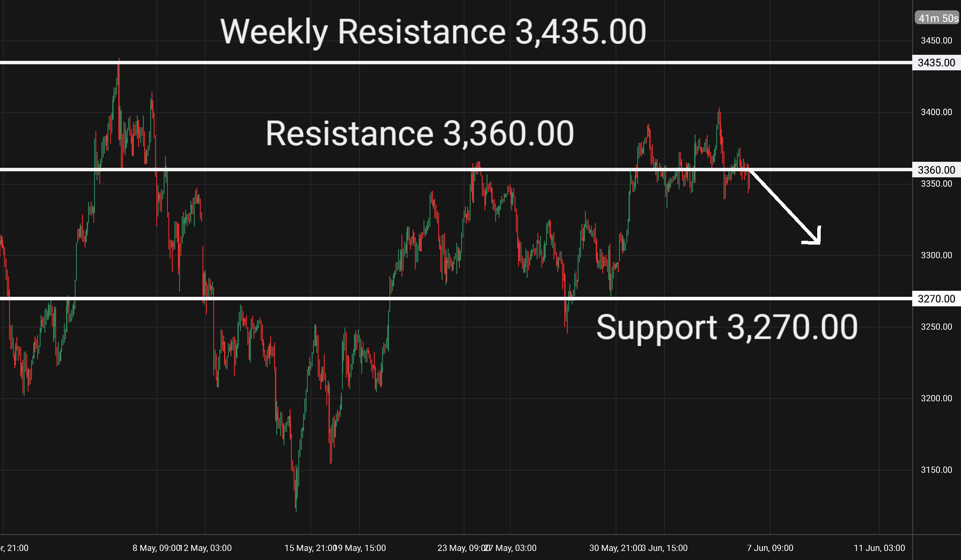This screenshot has width=961, height=560.
Task: Click the 30 May, 21:00 time label
Action: point(615,548)
